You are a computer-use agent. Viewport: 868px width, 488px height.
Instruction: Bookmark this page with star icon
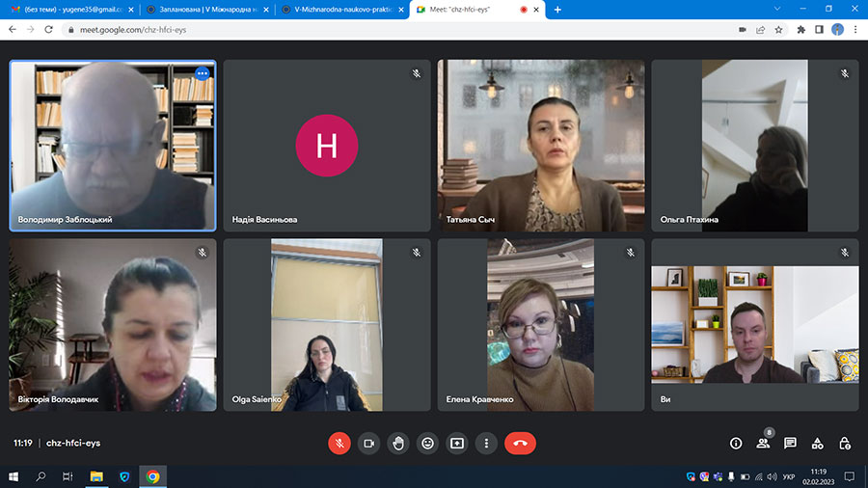point(779,29)
